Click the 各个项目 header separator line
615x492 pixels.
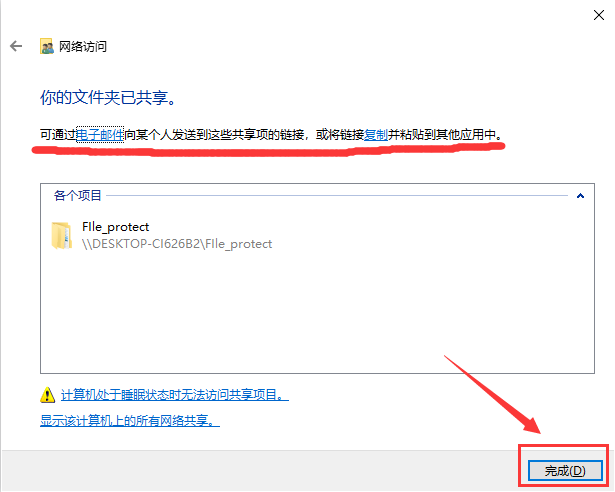coord(337,195)
